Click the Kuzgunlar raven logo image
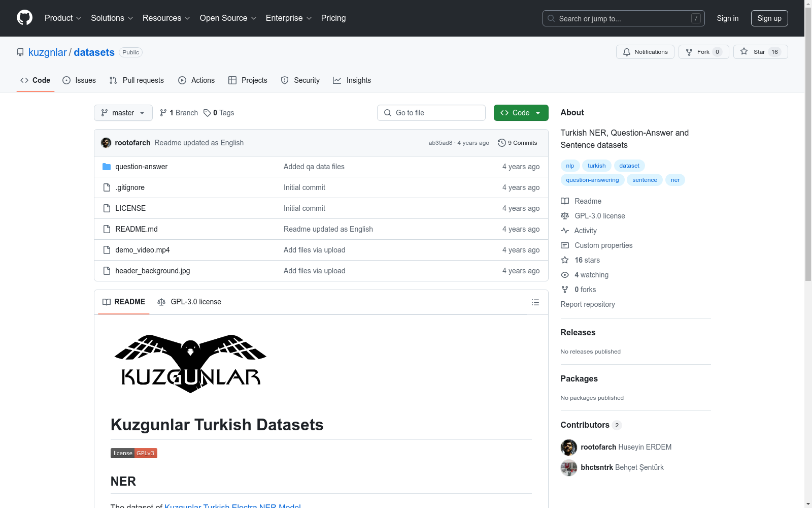812x508 pixels. coord(190,364)
